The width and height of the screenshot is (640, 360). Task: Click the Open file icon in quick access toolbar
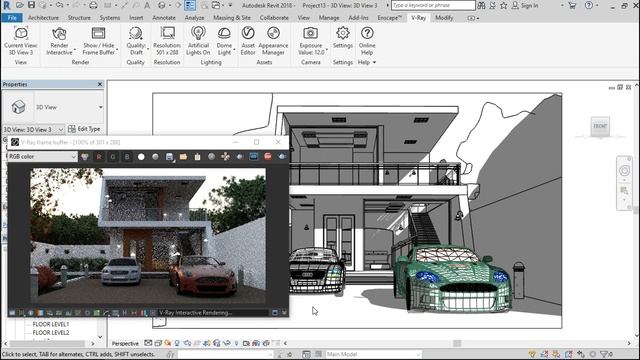(20, 5)
